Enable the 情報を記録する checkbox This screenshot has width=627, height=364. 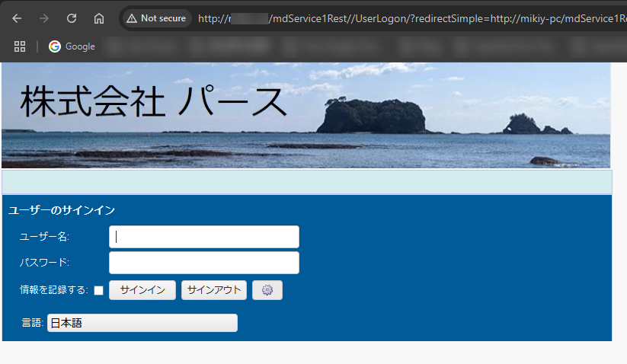pos(98,290)
